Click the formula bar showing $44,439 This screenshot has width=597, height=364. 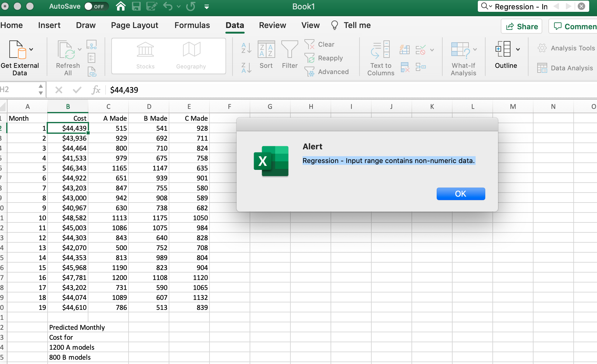pyautogui.click(x=352, y=90)
